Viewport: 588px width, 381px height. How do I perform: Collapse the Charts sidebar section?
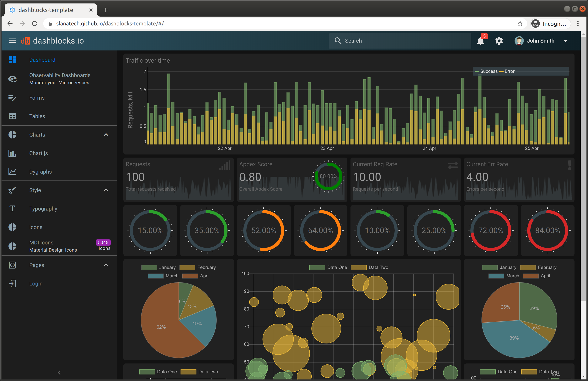coord(106,135)
